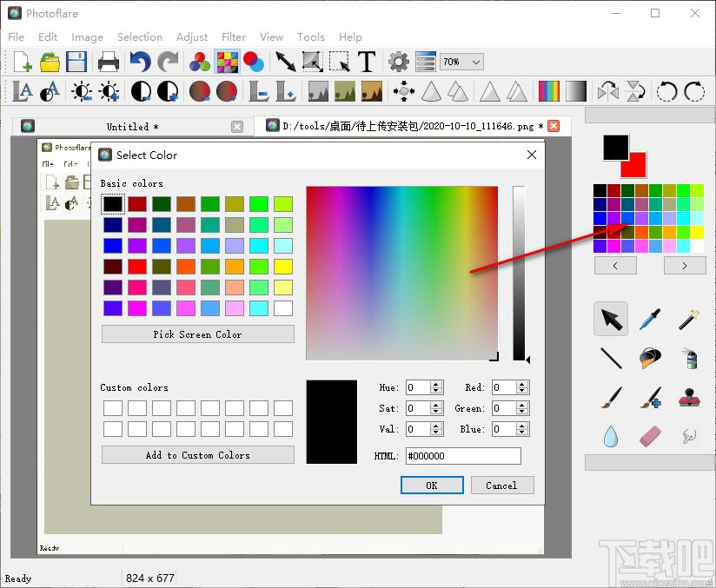Click brightness decrease sun icon
This screenshot has width=716, height=588.
pyautogui.click(x=82, y=91)
